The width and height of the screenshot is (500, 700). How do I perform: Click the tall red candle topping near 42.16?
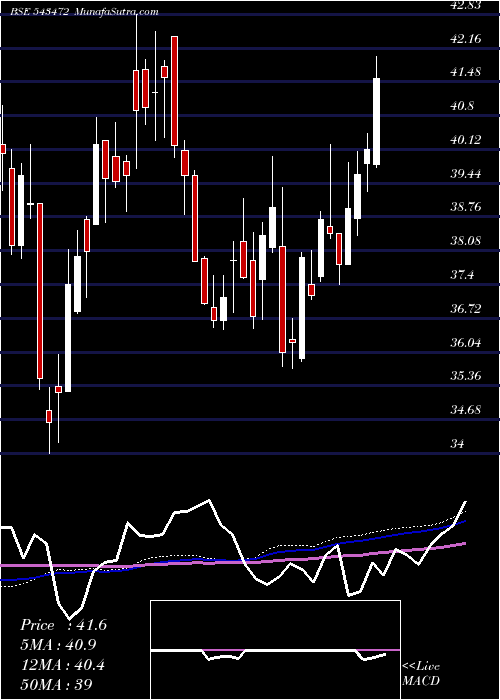coord(174,91)
